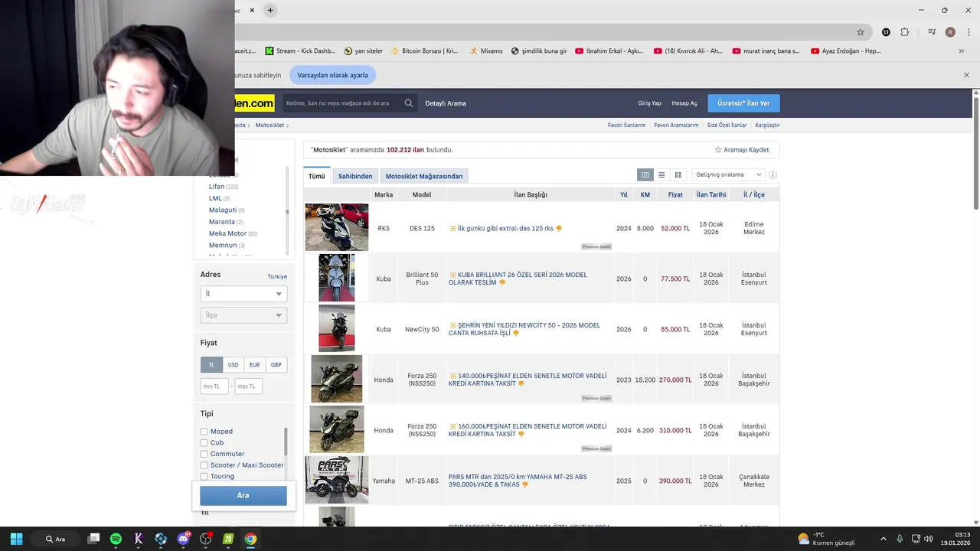The height and width of the screenshot is (551, 980).
Task: Open Chrome three-dot menu
Action: pyautogui.click(x=967, y=32)
